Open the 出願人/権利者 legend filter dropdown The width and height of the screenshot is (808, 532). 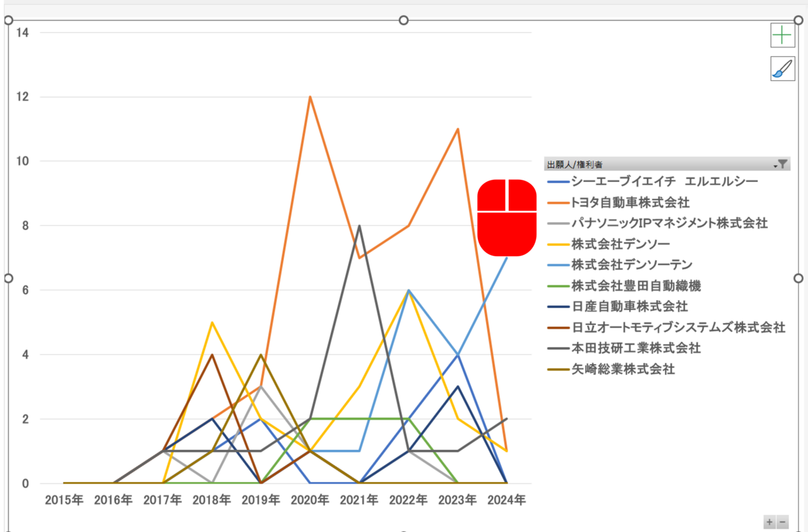tap(781, 164)
